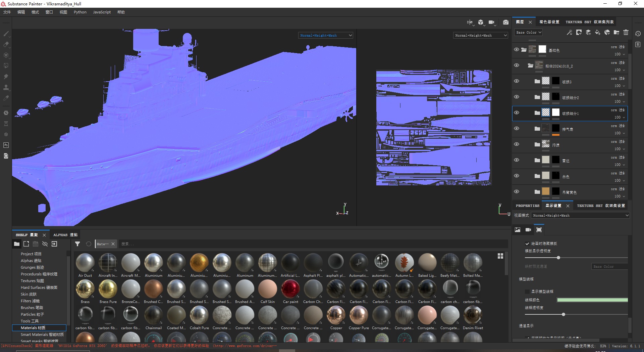Enable 显示模型线框 checkbox
The height and width of the screenshot is (352, 644).
[x=527, y=292]
